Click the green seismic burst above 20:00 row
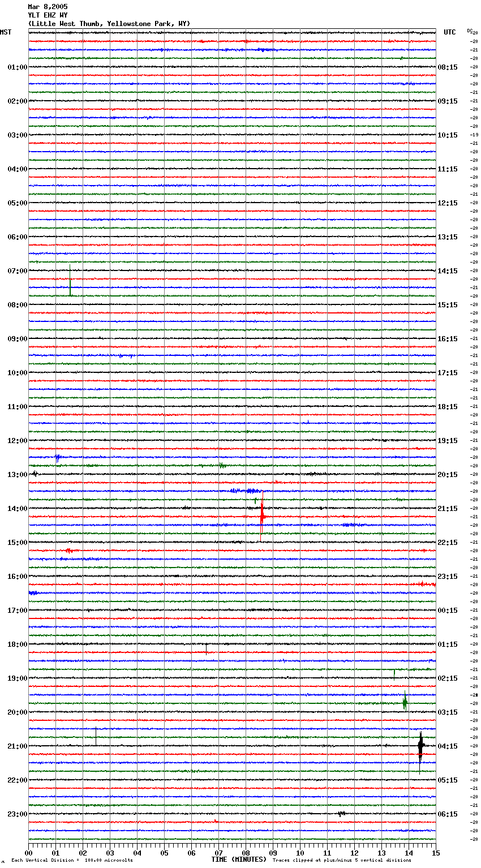 tap(405, 702)
